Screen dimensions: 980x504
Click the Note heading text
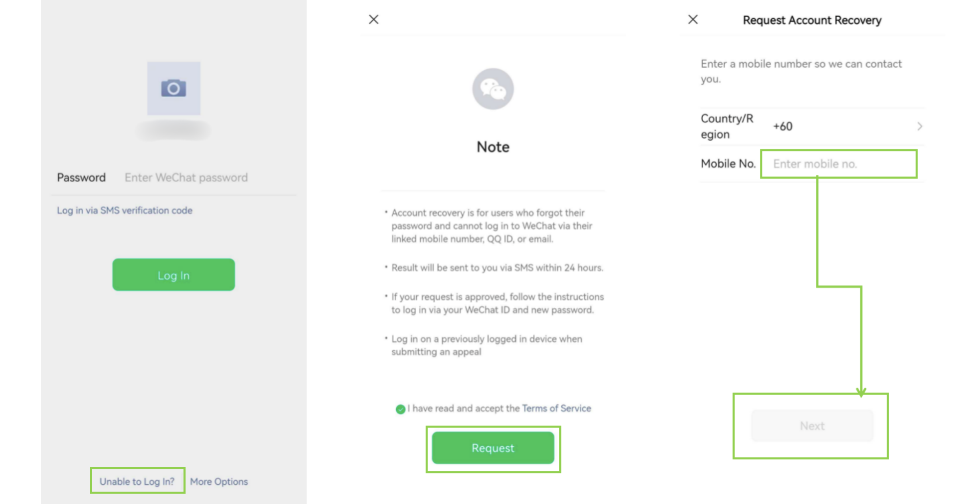pos(493,147)
